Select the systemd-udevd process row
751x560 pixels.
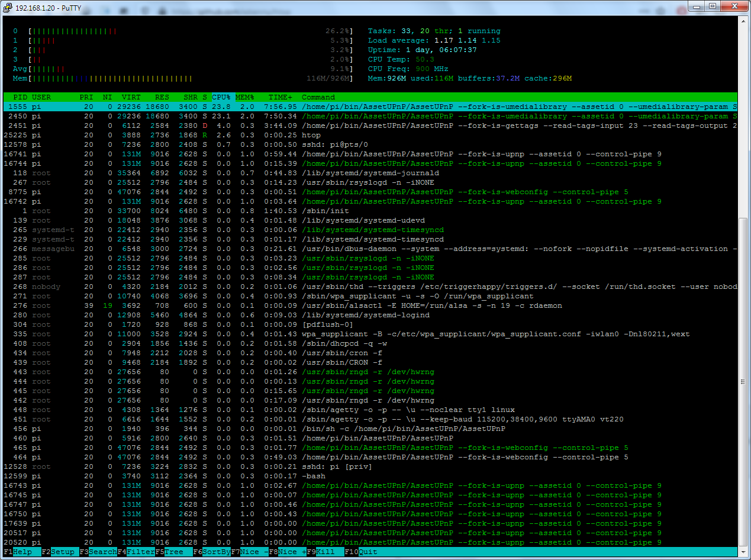[370, 220]
